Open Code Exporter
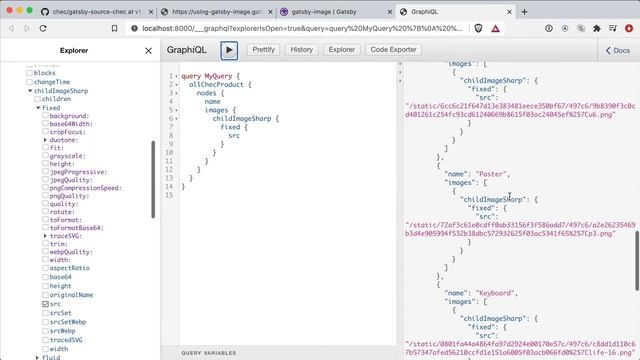 click(393, 50)
